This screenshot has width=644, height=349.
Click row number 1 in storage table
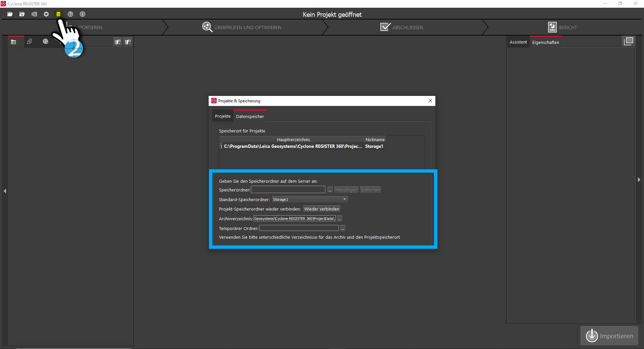coord(221,147)
